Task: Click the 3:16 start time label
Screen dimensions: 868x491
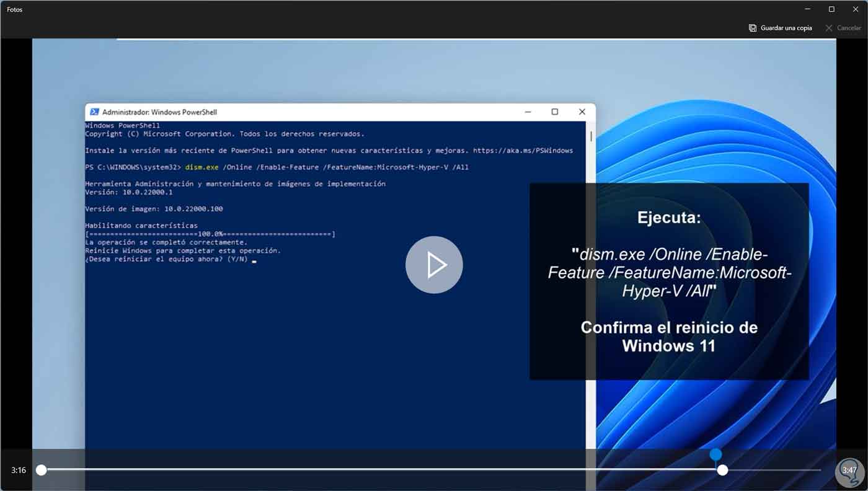Action: coord(19,471)
